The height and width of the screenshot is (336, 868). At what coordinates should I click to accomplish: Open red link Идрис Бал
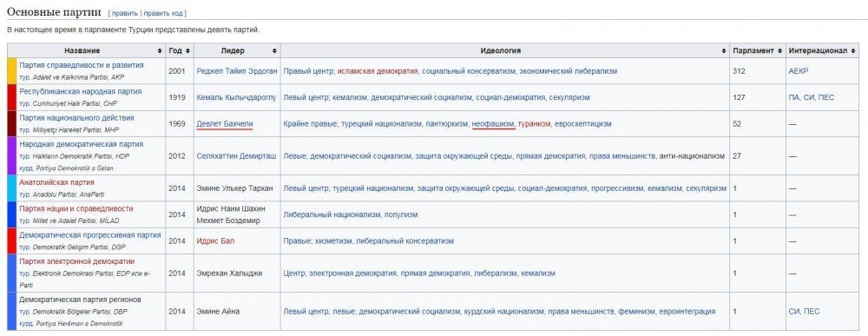[x=215, y=240]
